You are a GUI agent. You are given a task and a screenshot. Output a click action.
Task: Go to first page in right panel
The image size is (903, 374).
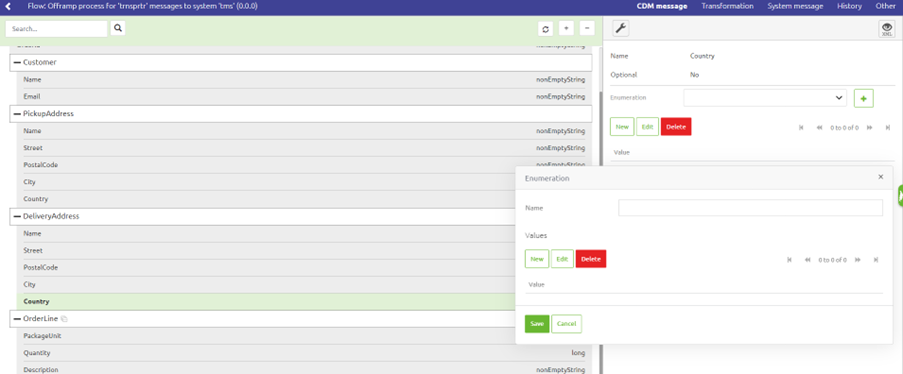(801, 128)
